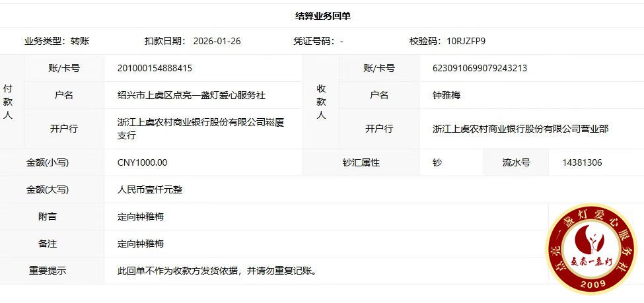The width and height of the screenshot is (644, 303).
Task: Click payer name 绍兴市上虞区点亮一盏灯爱心服务社
Action: coord(191,95)
